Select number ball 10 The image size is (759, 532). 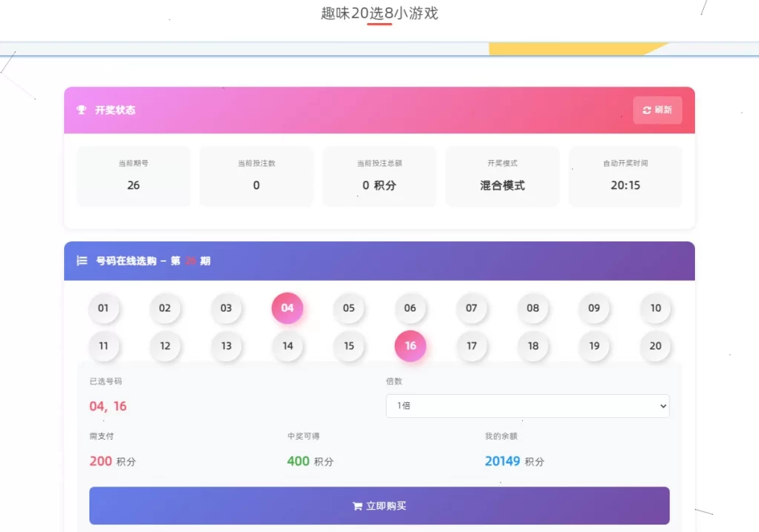pyautogui.click(x=655, y=308)
